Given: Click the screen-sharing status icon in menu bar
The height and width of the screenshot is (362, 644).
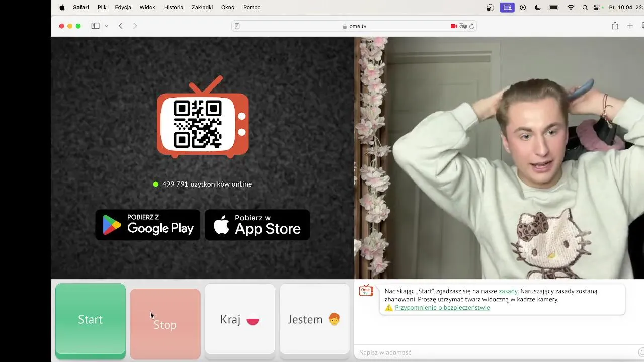Looking at the screenshot, I should [x=507, y=8].
